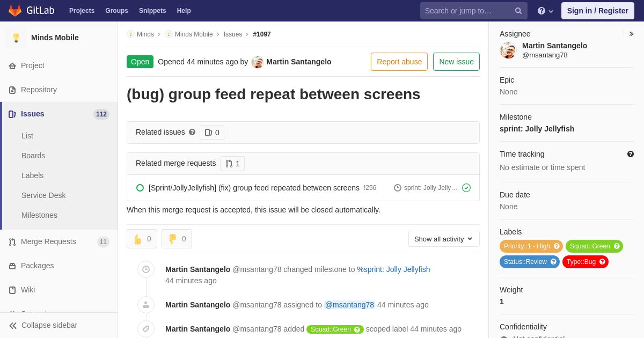
Task: Click the milestone change clock icon in activity
Action: 146,269
